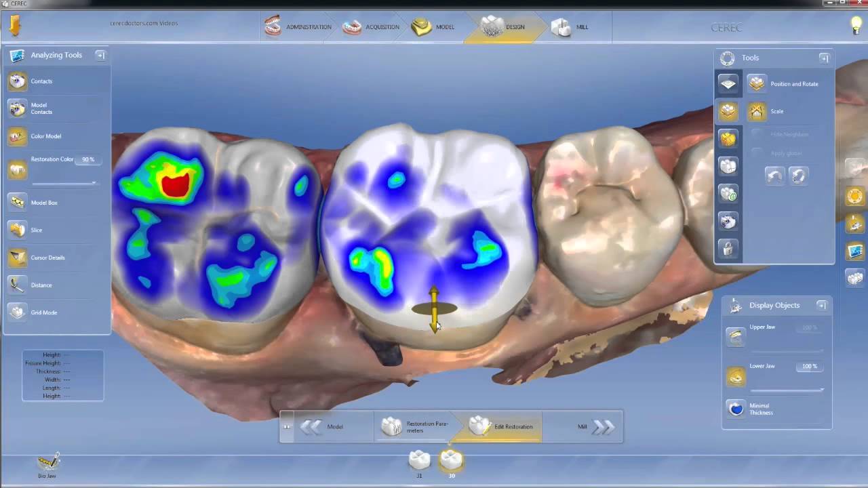Go to the Restoration Parameters step
Viewport: 868px width, 488px height.
click(420, 426)
